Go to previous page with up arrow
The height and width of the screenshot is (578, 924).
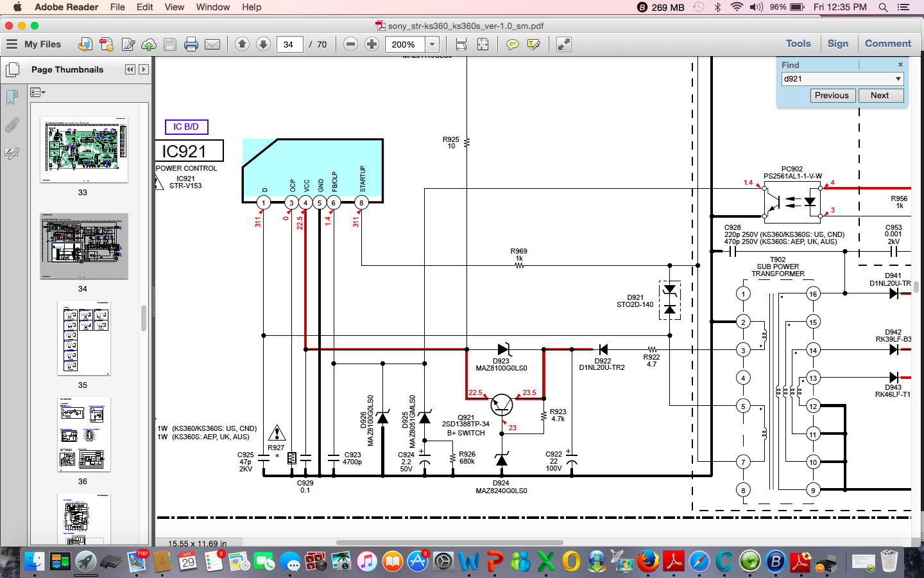(x=242, y=44)
